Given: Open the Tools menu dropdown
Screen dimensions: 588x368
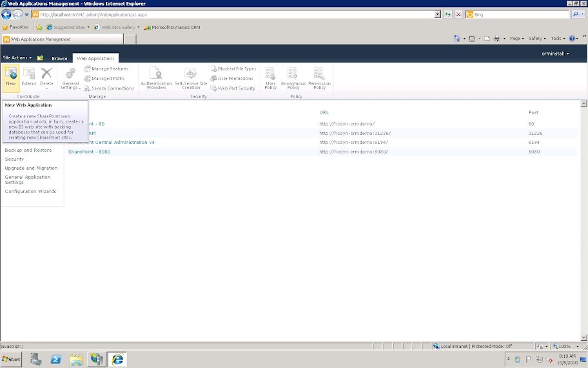Looking at the screenshot, I should [x=558, y=38].
